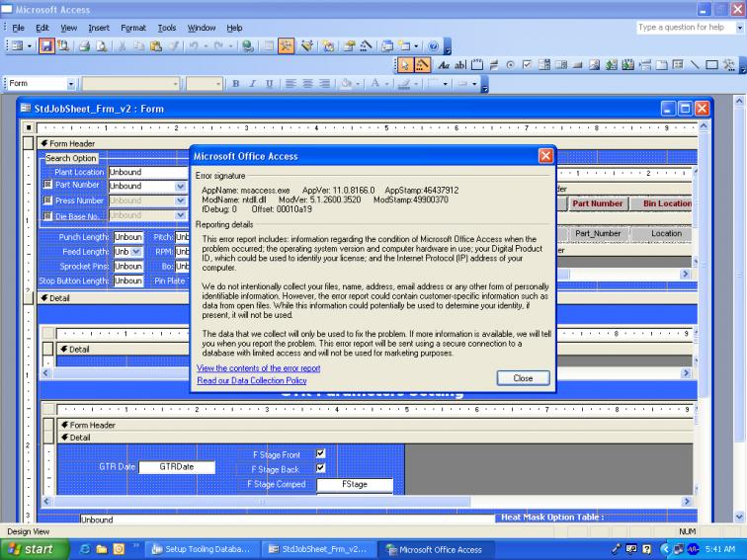Screen dimensions: 747x560
Task: Toggle checkbox beside Part Number label
Action: point(47,185)
